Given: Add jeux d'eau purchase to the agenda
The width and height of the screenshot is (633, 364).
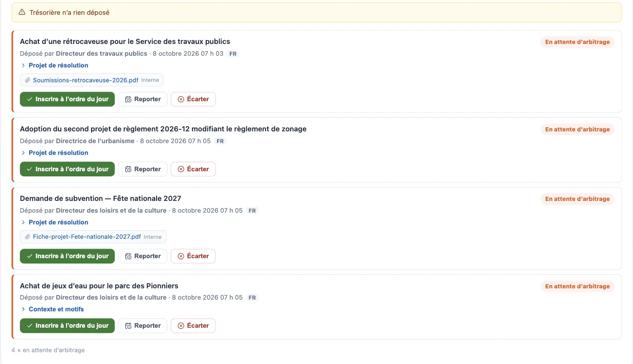Looking at the screenshot, I should [68, 326].
